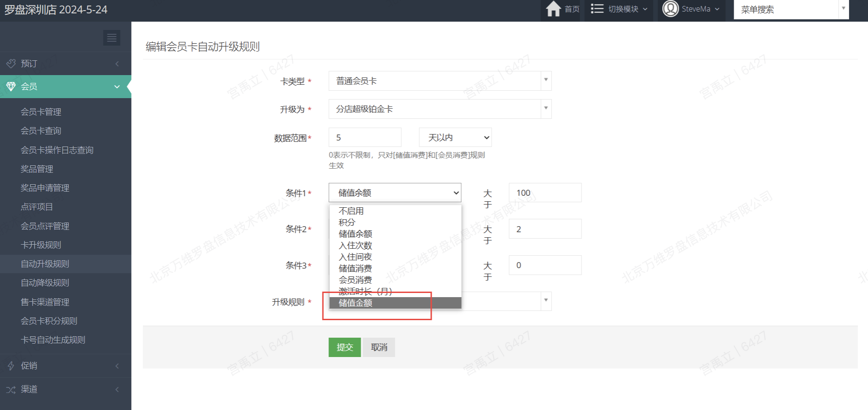Open the 菜单搜索 dropdown arrow
868x410 pixels.
click(x=843, y=8)
